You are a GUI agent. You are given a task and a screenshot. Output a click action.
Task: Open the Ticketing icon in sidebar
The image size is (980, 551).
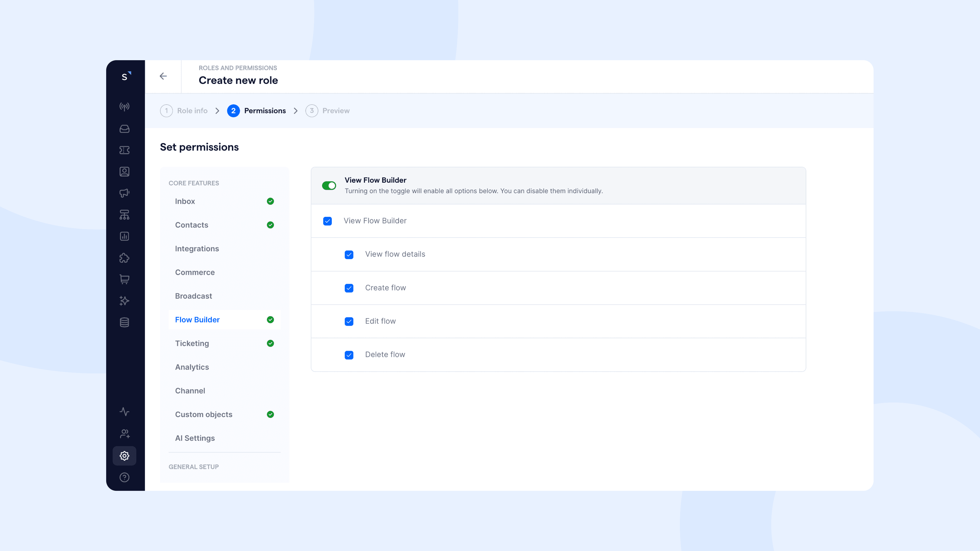point(124,150)
